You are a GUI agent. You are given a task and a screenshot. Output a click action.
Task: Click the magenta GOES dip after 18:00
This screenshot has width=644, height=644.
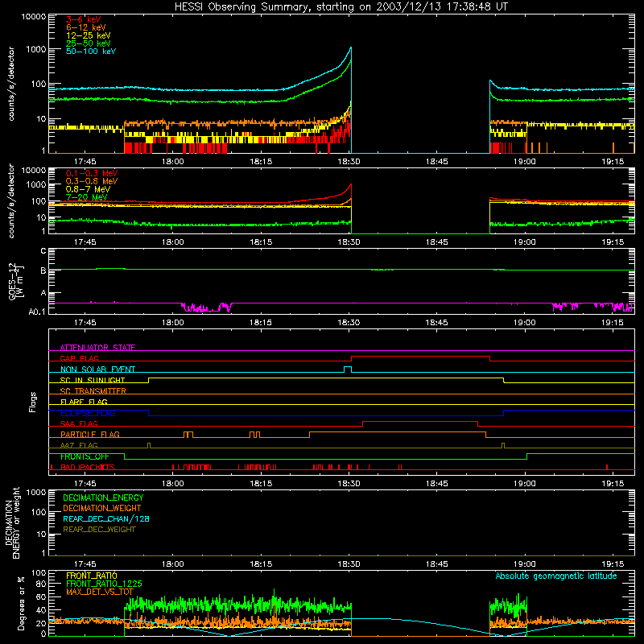(206, 308)
